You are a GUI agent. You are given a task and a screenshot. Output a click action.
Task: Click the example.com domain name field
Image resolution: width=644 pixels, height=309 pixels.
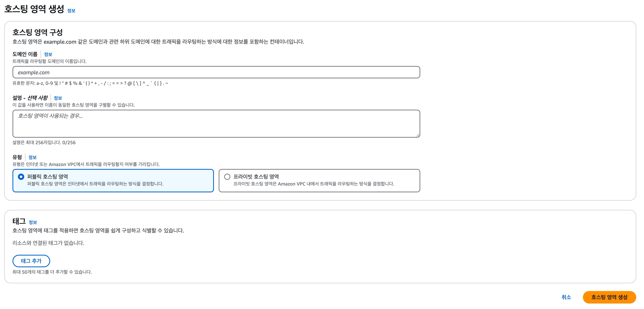click(x=216, y=72)
